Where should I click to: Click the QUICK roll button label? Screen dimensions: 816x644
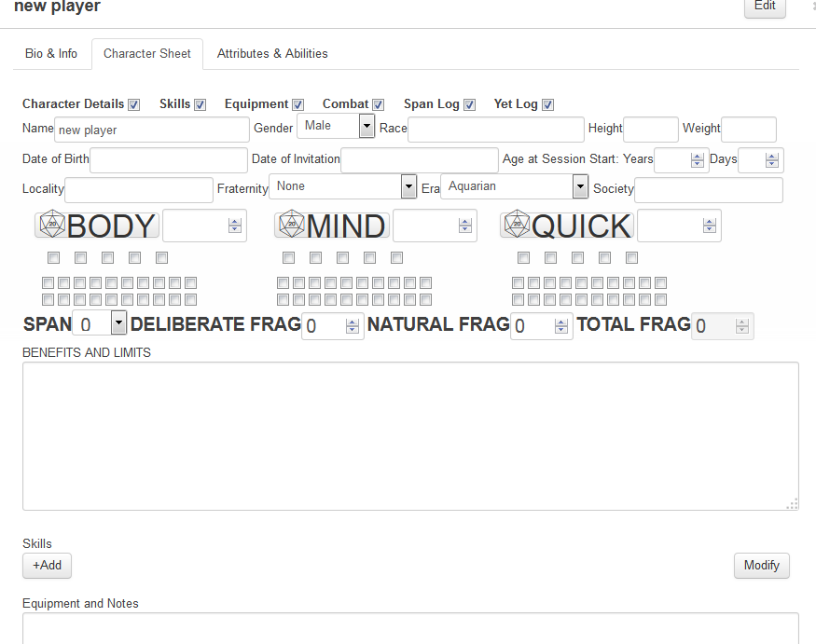coord(581,226)
